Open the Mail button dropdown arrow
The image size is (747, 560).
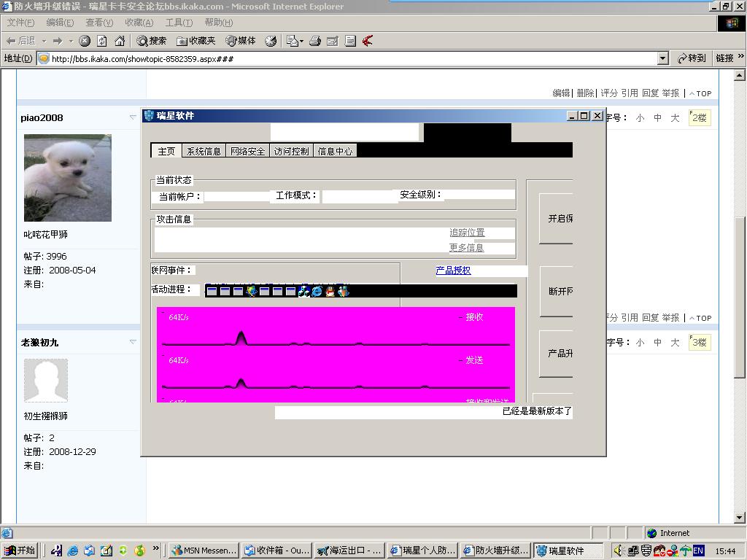301,42
